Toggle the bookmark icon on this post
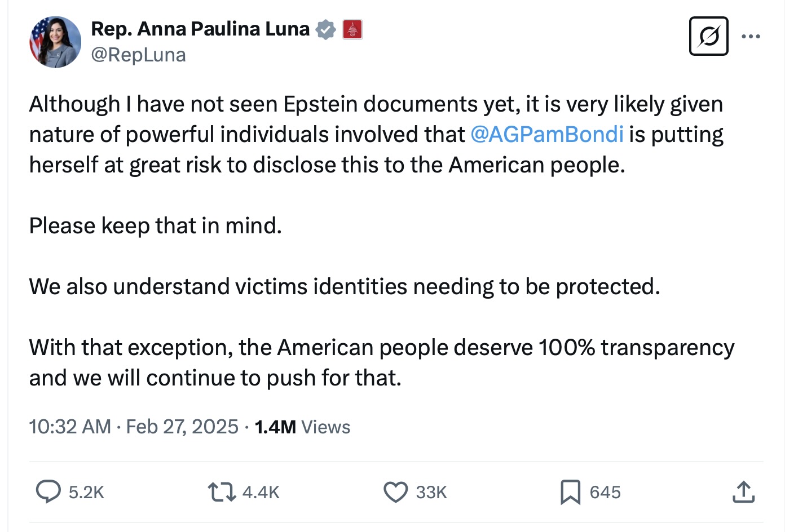 tap(570, 491)
